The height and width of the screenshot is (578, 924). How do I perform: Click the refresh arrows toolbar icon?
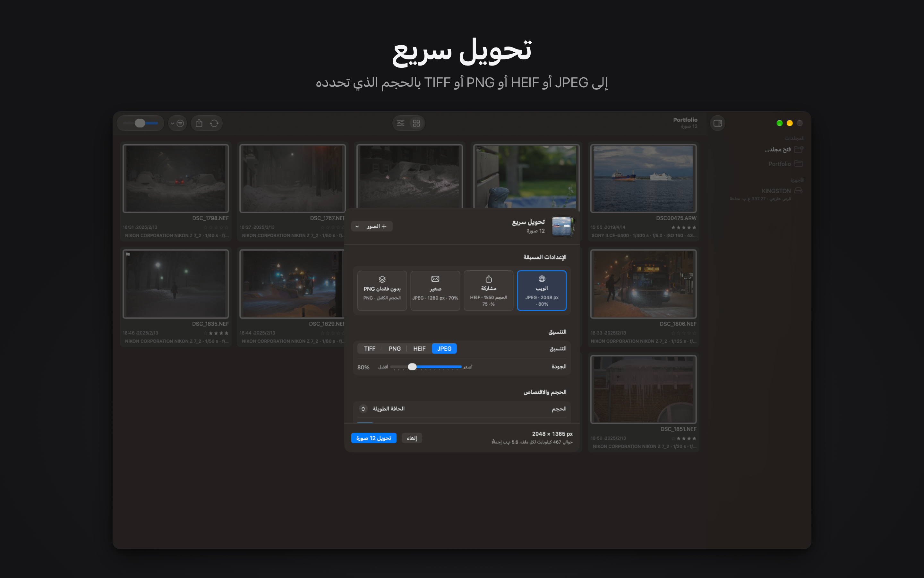pyautogui.click(x=214, y=123)
